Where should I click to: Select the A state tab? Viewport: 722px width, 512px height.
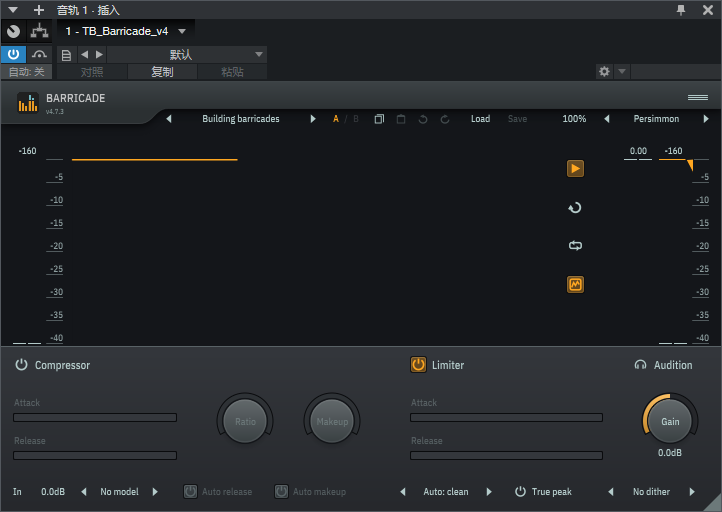point(336,119)
